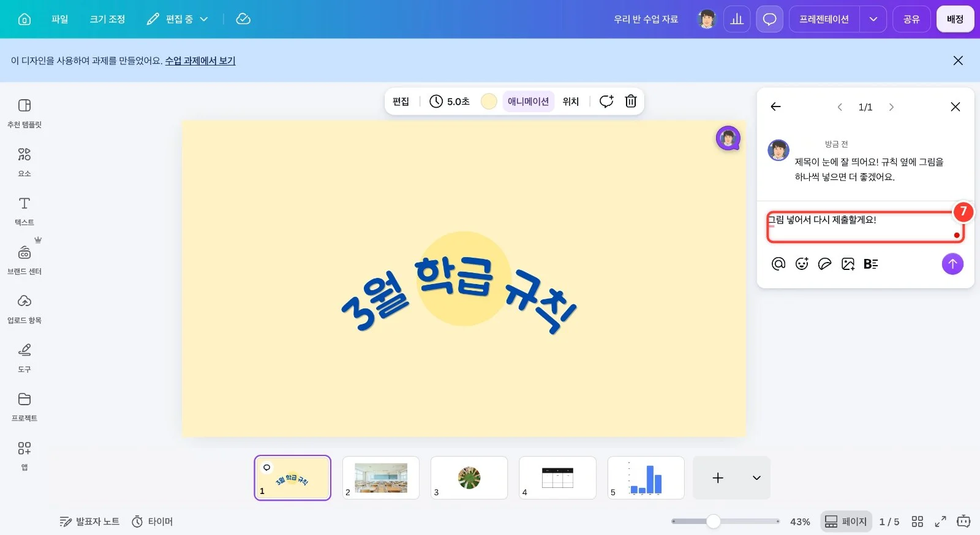
Task: Expand the add page options chevron
Action: (x=756, y=477)
